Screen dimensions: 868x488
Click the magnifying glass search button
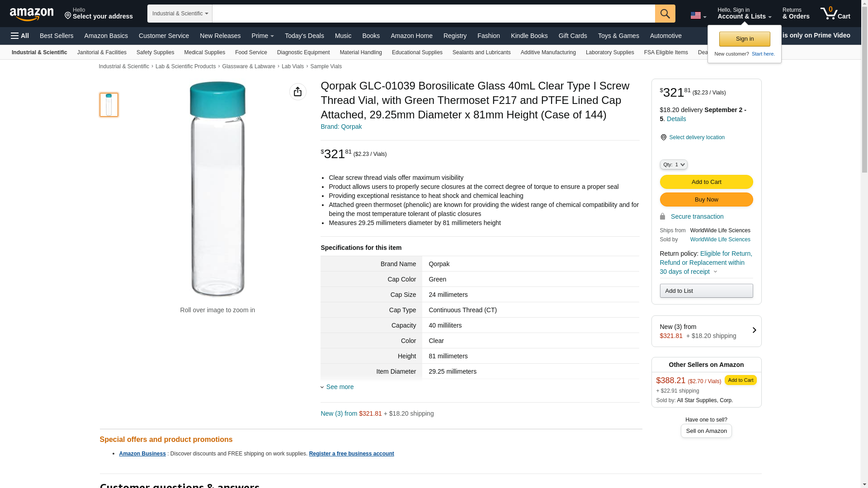click(x=665, y=14)
